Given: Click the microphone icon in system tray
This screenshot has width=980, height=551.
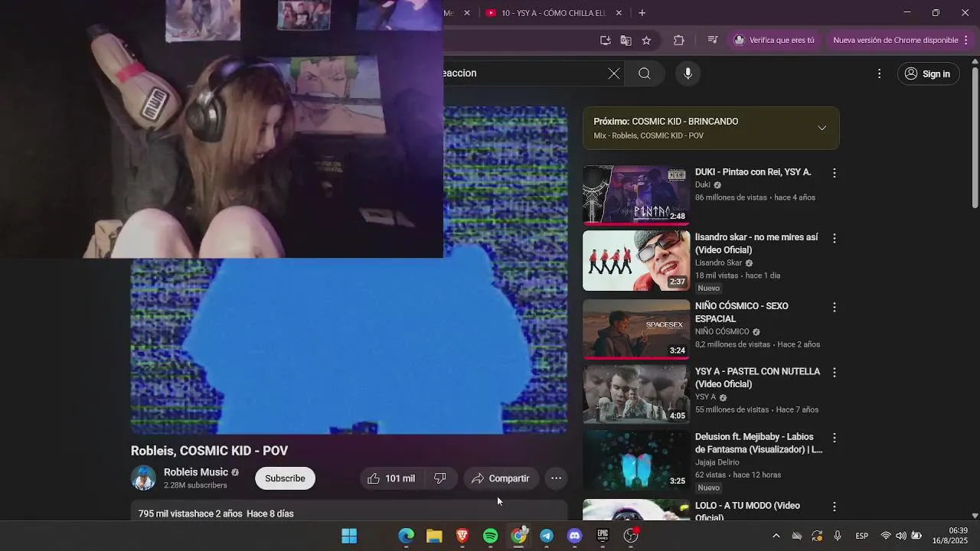Looking at the screenshot, I should (x=838, y=536).
